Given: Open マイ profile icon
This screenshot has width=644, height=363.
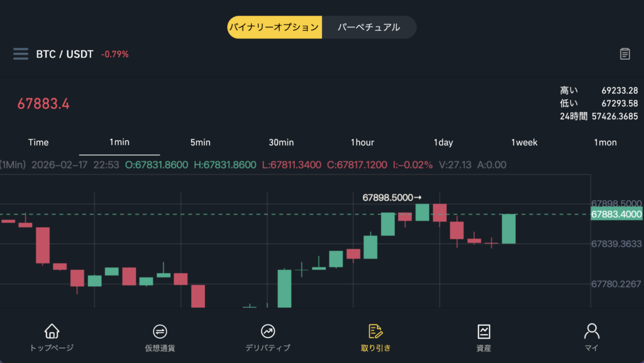Looking at the screenshot, I should 591,331.
